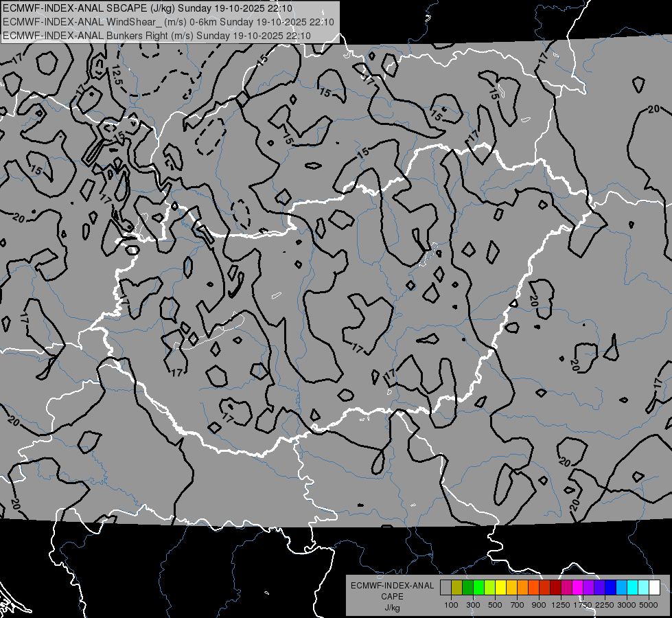Click the cyan swatch right of 3000 tick
Image resolution: width=672 pixels, height=618 pixels.
633,588
